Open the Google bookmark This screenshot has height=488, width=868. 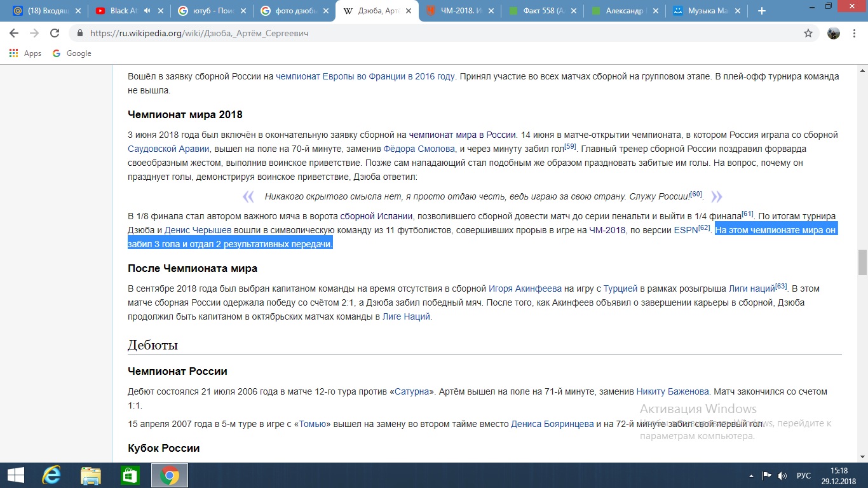tap(72, 53)
